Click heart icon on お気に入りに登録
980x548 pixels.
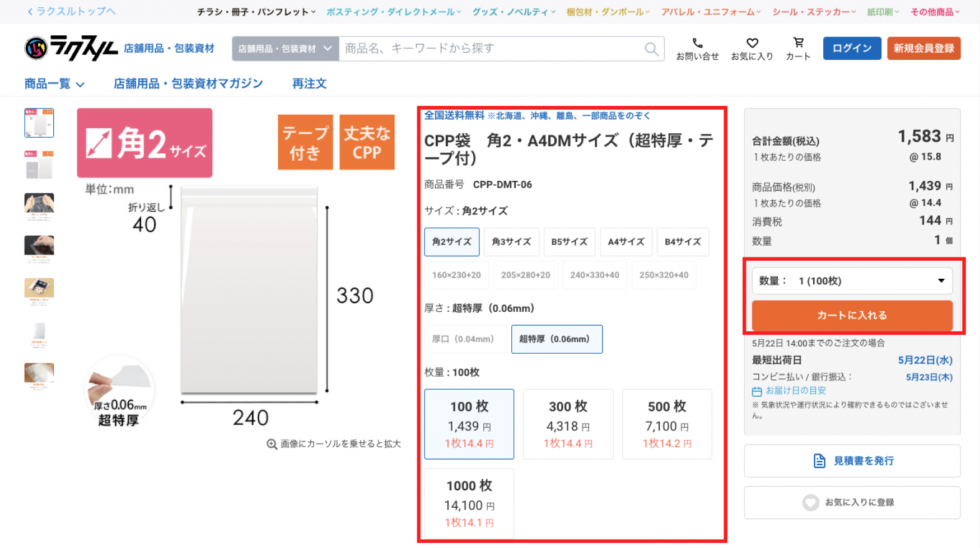click(x=810, y=502)
